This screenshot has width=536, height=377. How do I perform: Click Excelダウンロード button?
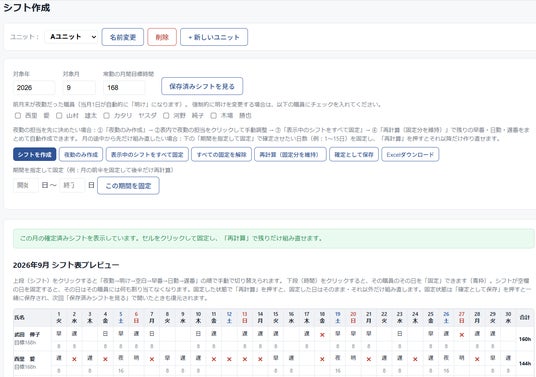tap(410, 154)
